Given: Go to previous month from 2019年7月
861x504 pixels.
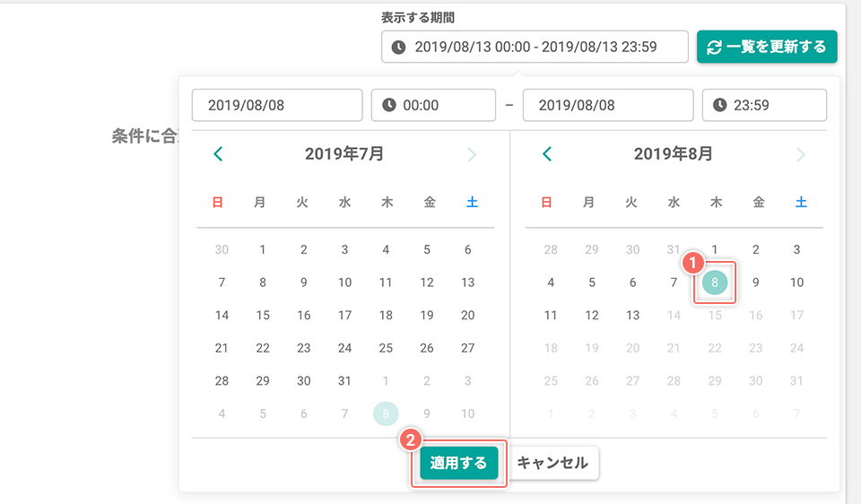Looking at the screenshot, I should click(x=218, y=153).
